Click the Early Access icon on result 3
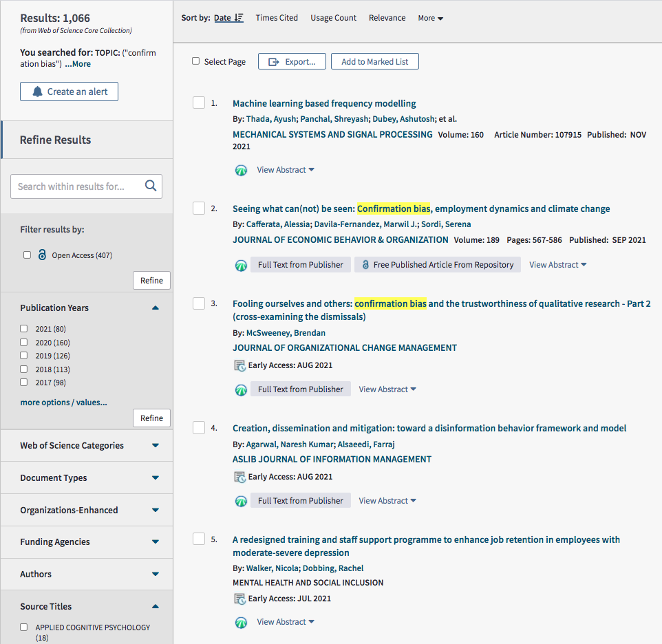The image size is (662, 644). pos(239,365)
